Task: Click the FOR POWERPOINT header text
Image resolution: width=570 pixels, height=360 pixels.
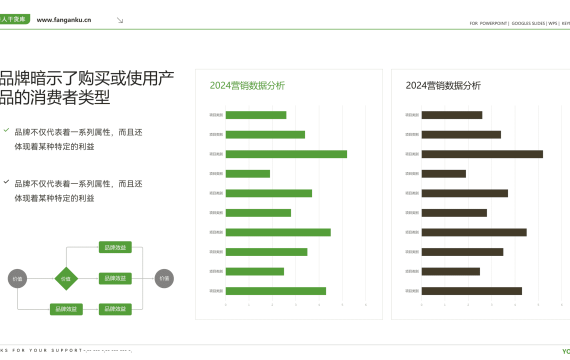Action: click(488, 23)
